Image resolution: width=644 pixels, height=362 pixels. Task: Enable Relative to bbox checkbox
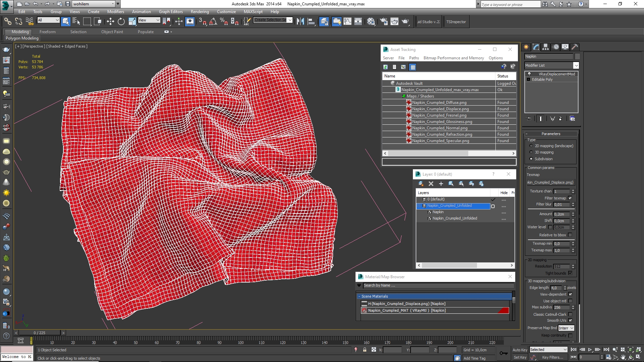pos(570,235)
